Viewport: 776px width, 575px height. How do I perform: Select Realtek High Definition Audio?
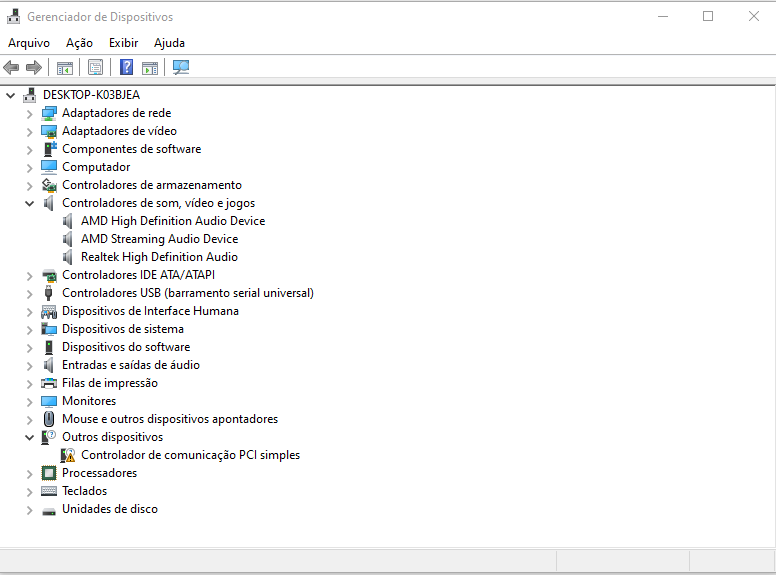[159, 257]
